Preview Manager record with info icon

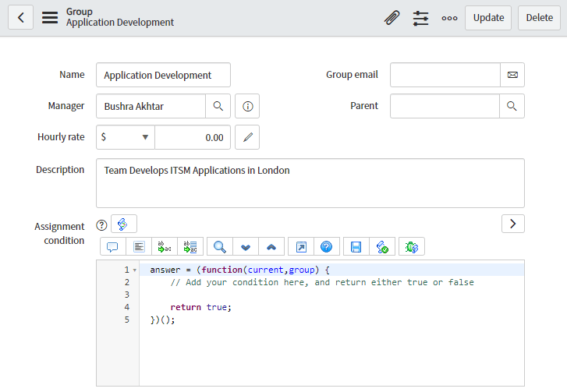coord(247,106)
